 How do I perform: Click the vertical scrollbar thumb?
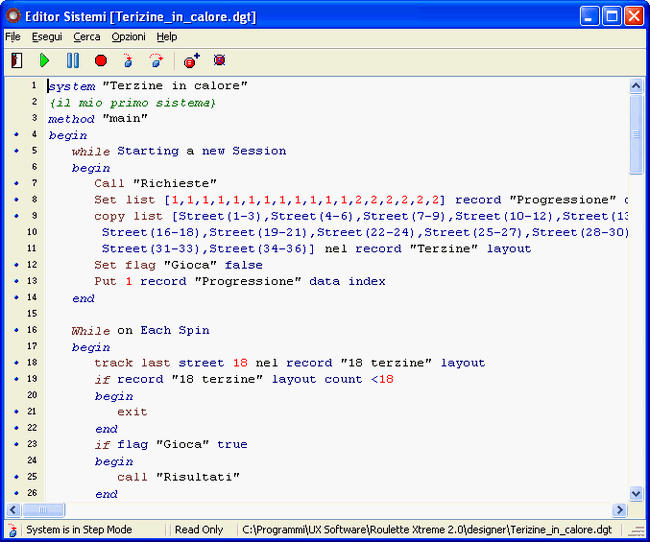tap(636, 134)
